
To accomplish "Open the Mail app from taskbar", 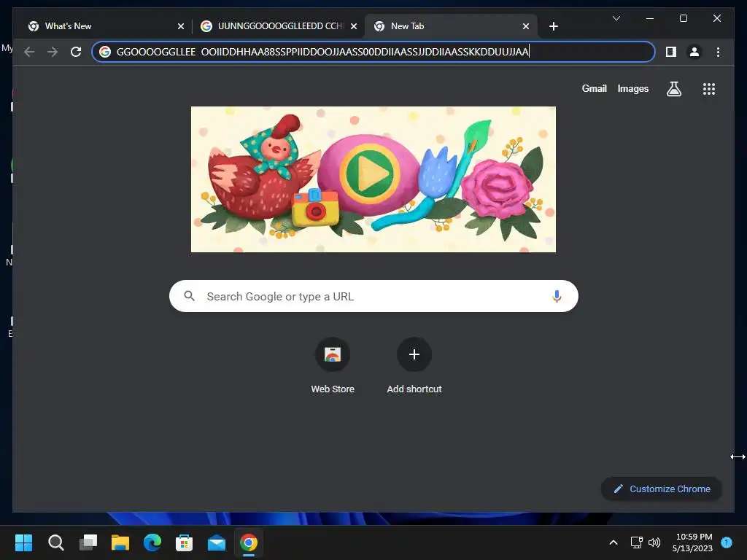I will click(x=217, y=542).
